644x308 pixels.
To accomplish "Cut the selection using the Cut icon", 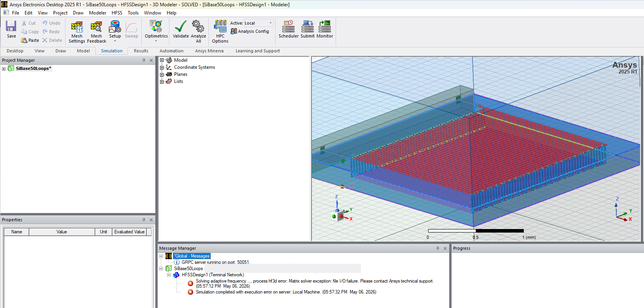I will tap(24, 23).
